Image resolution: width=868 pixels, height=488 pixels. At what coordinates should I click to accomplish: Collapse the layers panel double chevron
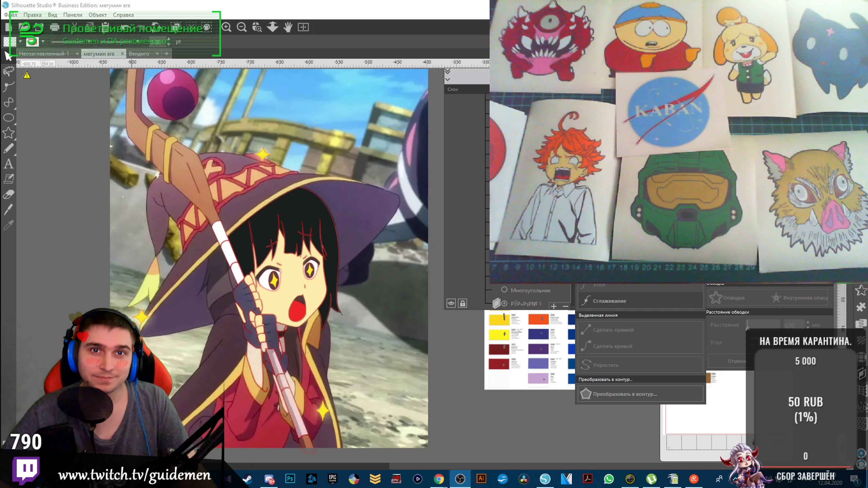pos(448,71)
